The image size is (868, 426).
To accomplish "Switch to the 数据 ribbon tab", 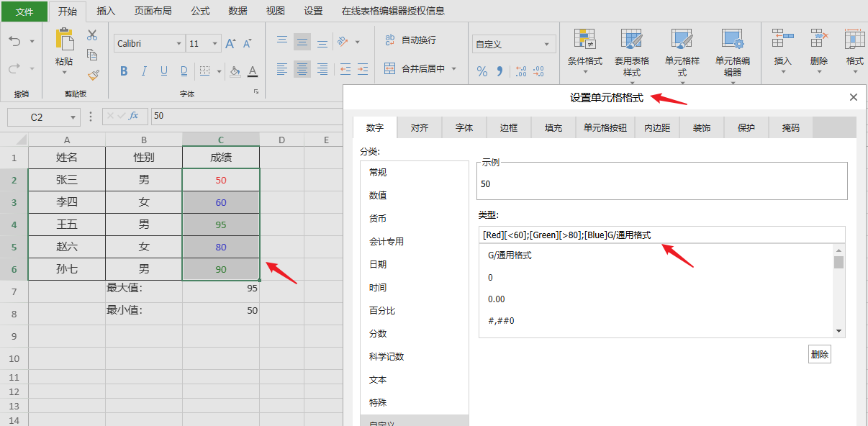I will point(238,11).
